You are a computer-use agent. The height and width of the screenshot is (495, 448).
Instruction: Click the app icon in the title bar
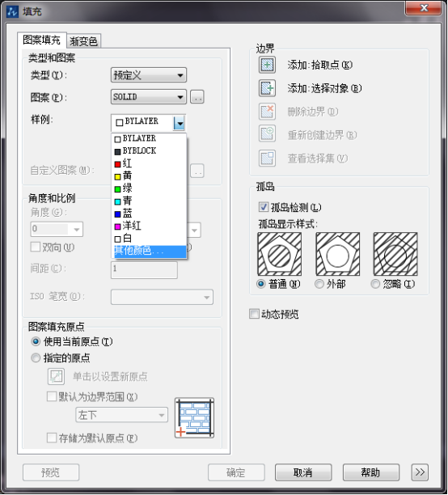[x=13, y=11]
